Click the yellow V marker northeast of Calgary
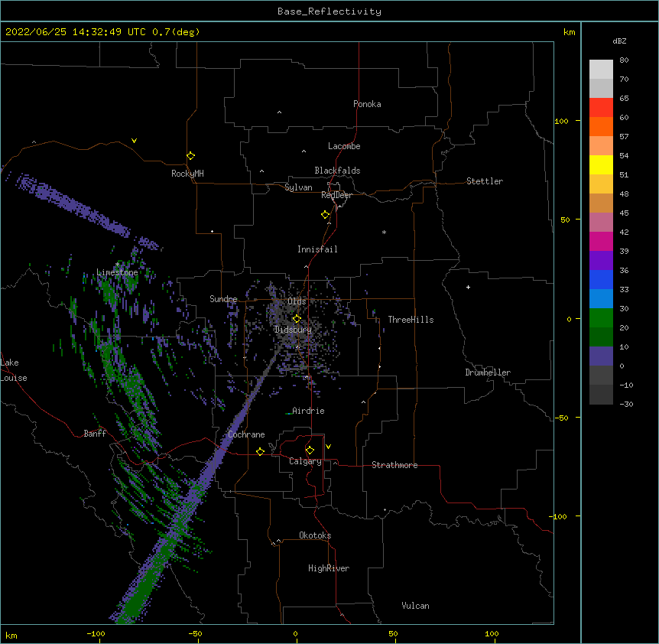This screenshot has width=659, height=644. (x=328, y=447)
